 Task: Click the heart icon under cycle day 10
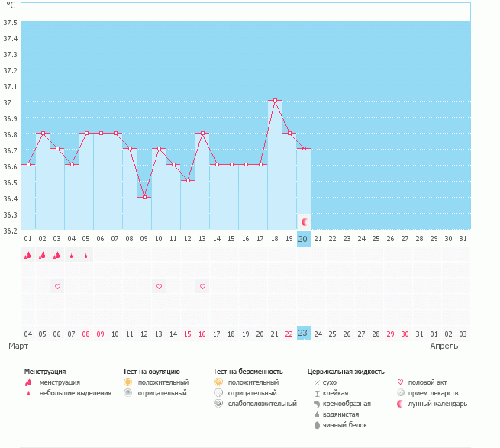pyautogui.click(x=159, y=286)
